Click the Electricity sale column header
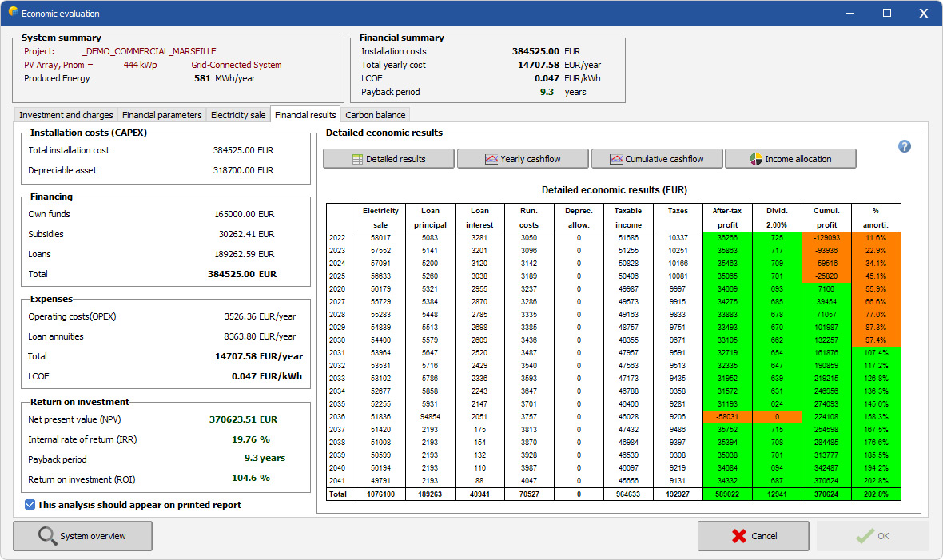The width and height of the screenshot is (943, 560). [x=380, y=218]
